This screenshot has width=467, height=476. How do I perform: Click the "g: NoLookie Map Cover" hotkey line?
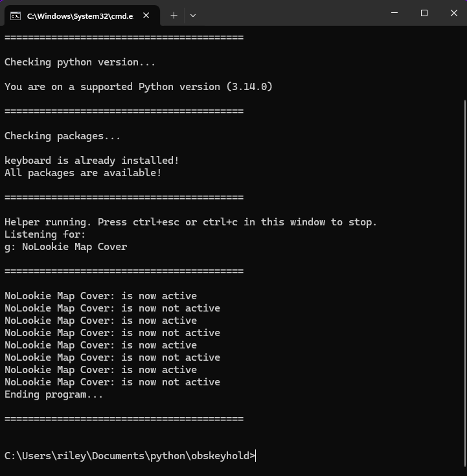pyautogui.click(x=65, y=247)
